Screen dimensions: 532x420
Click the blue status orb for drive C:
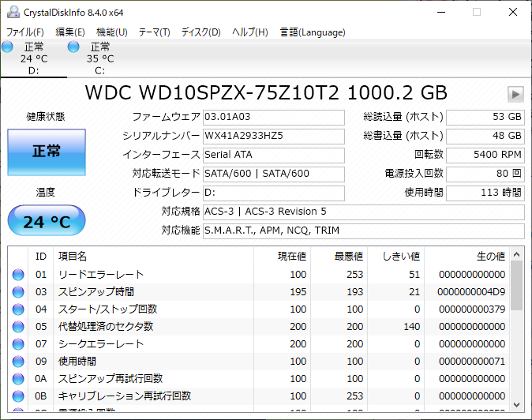coord(73,47)
